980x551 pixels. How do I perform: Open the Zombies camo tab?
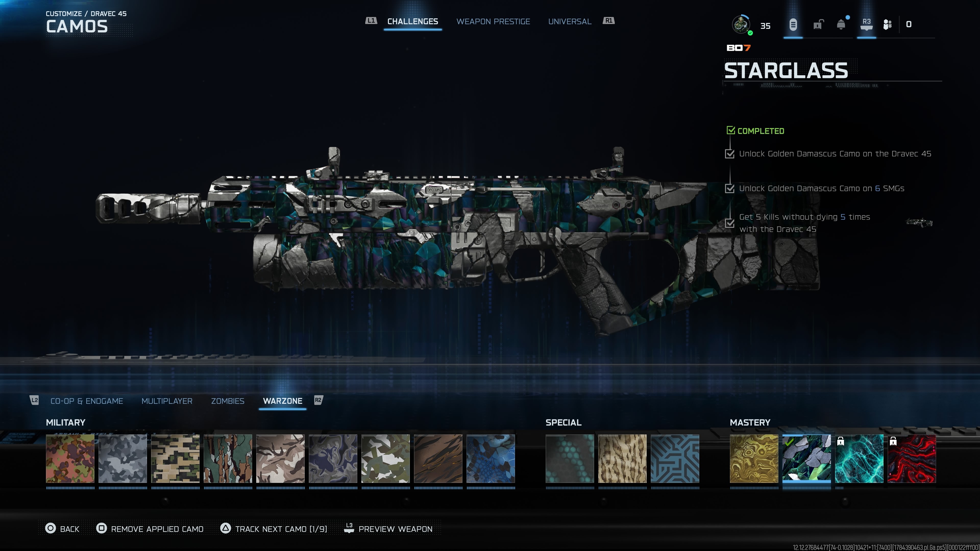click(x=227, y=401)
